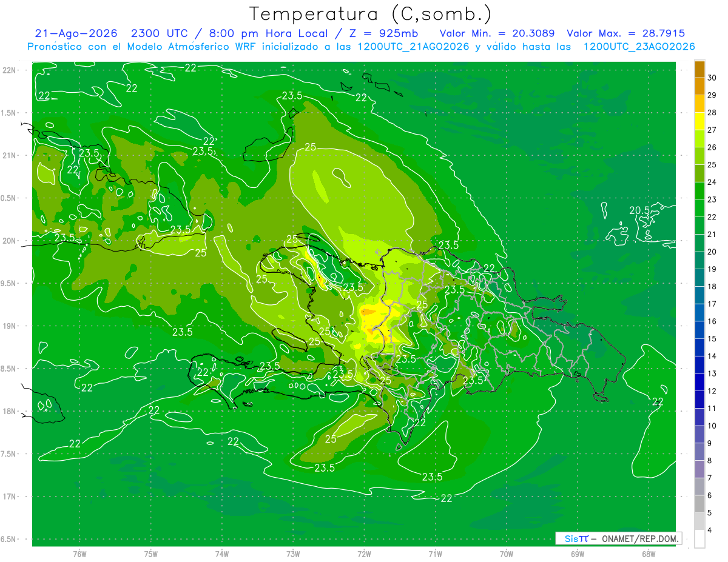Click the "20N" latitude axis label
Viewport: 728px width, 562px height.
coord(10,241)
